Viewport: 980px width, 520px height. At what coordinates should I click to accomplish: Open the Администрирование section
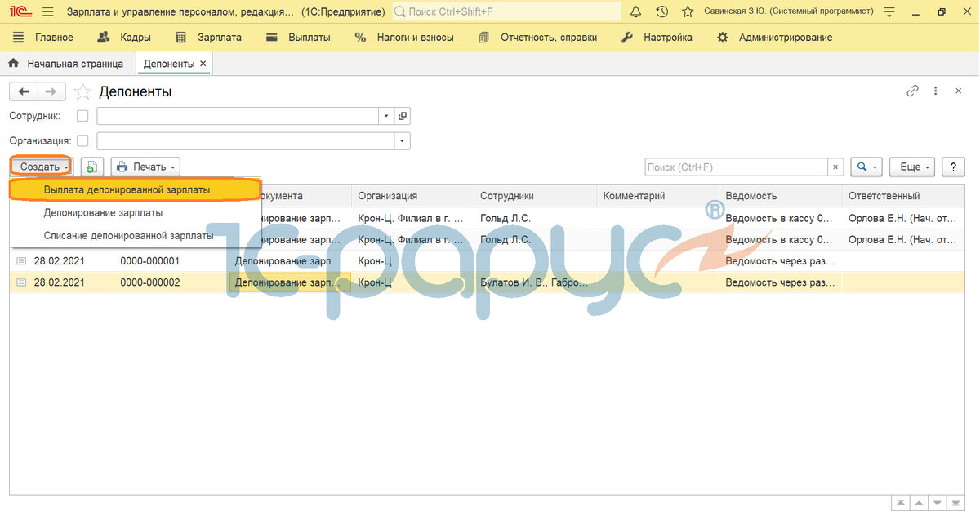coord(774,38)
